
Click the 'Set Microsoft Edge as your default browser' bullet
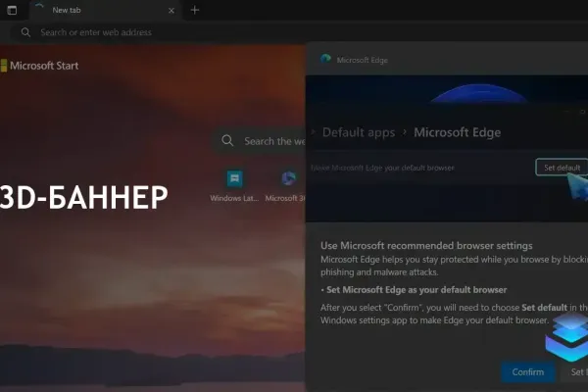click(x=414, y=290)
